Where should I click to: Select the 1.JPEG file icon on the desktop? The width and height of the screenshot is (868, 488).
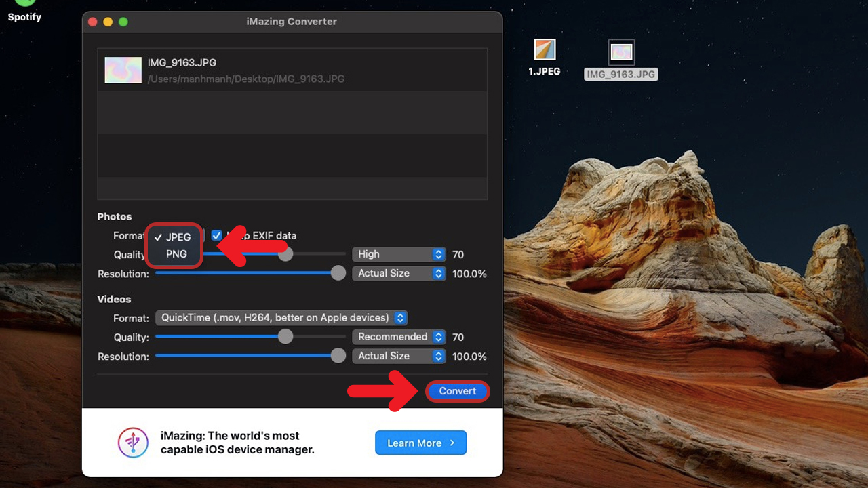point(545,49)
